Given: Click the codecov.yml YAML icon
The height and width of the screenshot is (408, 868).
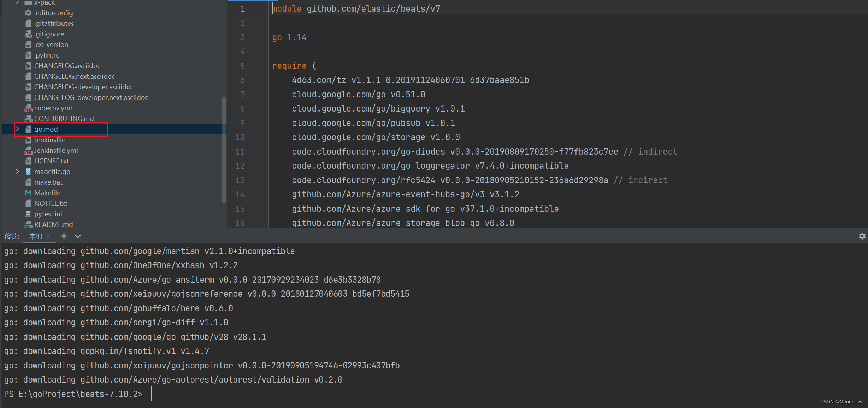Looking at the screenshot, I should coord(28,108).
